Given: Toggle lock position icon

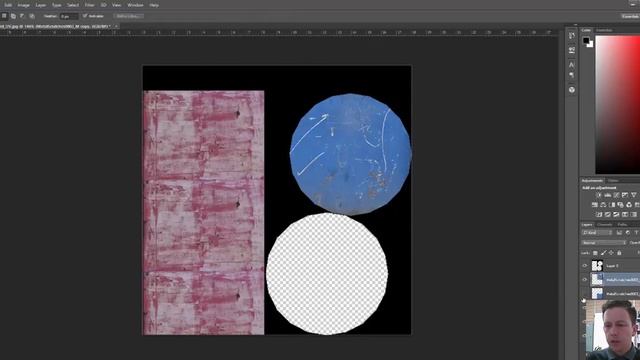Looking at the screenshot, I should pos(611,253).
